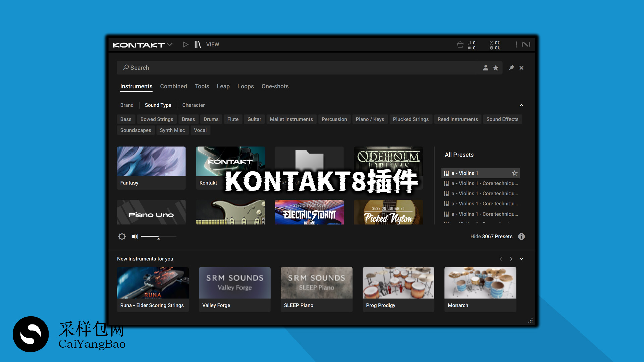Open the Monarch drum instrument thumbnail

tap(480, 283)
